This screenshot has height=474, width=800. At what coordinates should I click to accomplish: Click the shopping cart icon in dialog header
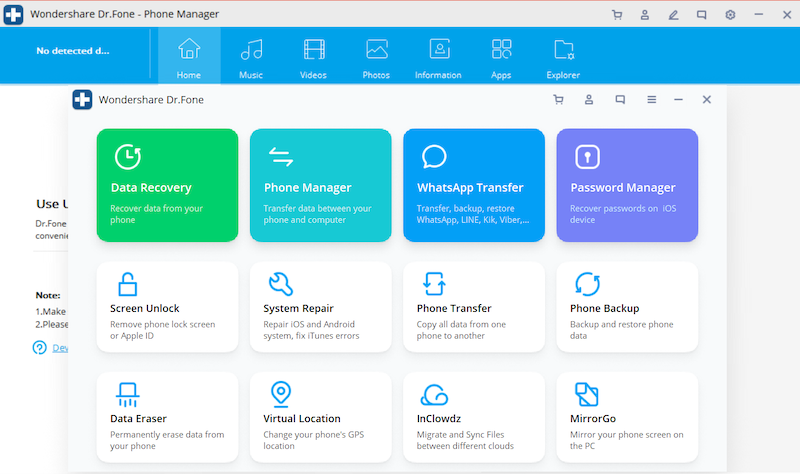[558, 100]
